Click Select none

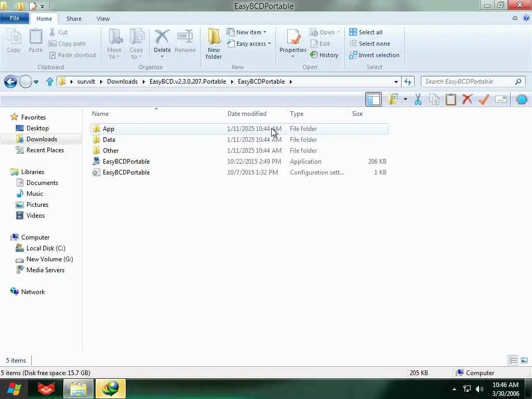(x=369, y=44)
